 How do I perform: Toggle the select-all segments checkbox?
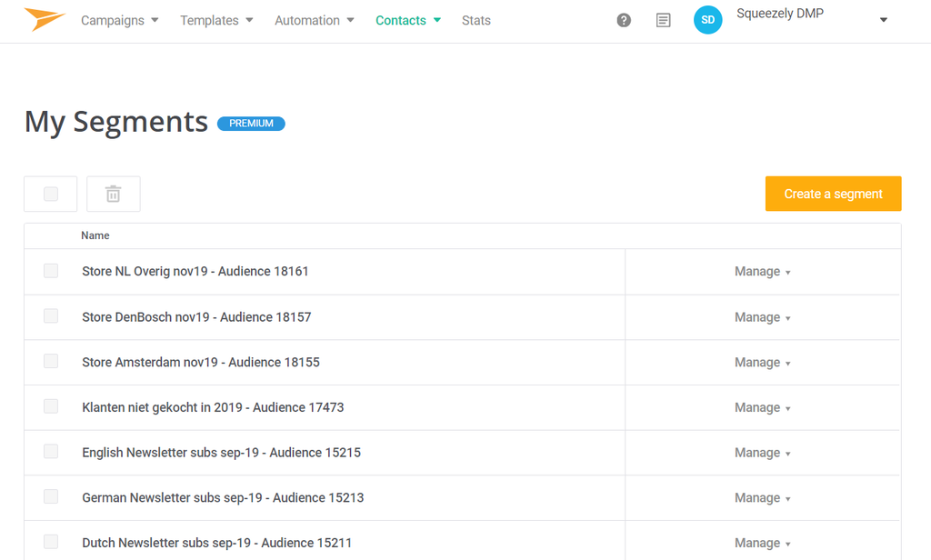[51, 194]
